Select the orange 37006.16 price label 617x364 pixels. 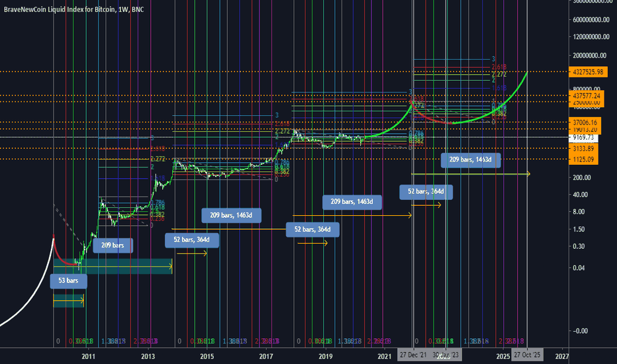585,122
